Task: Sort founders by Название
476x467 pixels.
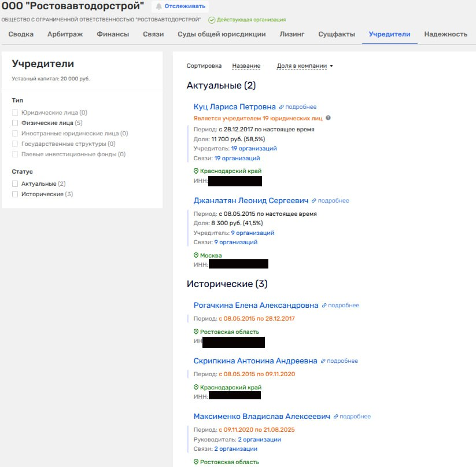Action: pyautogui.click(x=246, y=66)
